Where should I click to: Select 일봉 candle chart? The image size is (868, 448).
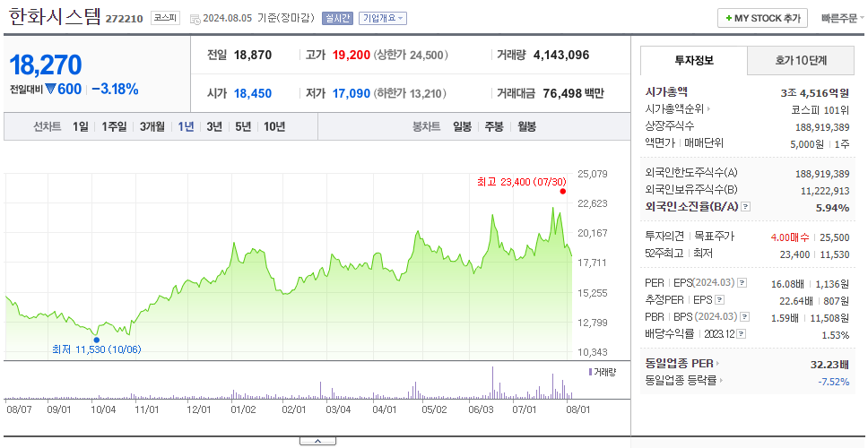(462, 126)
